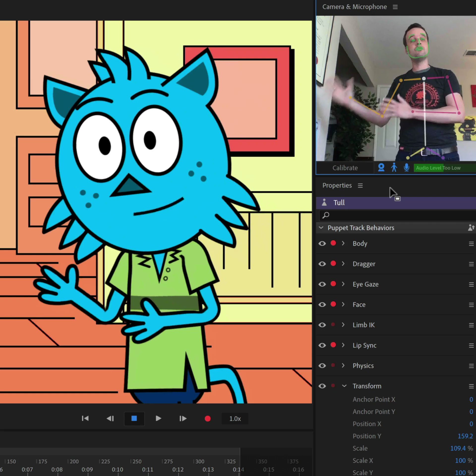Open the Transform behavior menu
476x476 pixels.
(471, 386)
